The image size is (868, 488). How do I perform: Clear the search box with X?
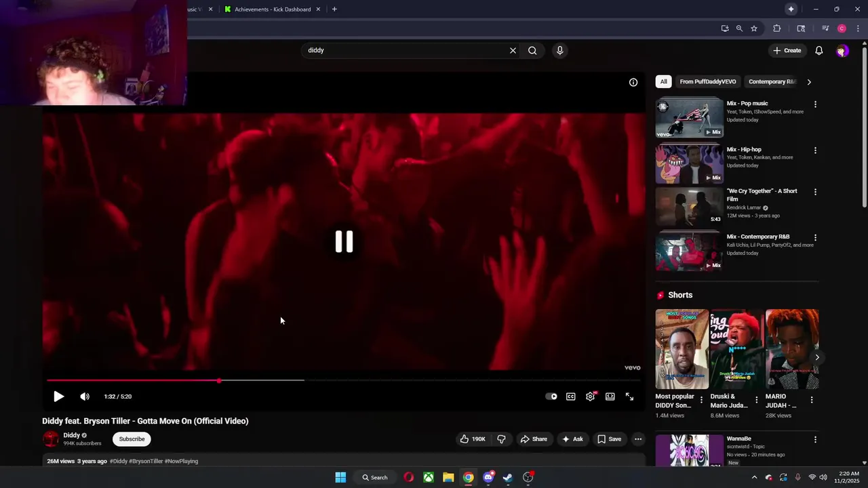pyautogui.click(x=513, y=50)
